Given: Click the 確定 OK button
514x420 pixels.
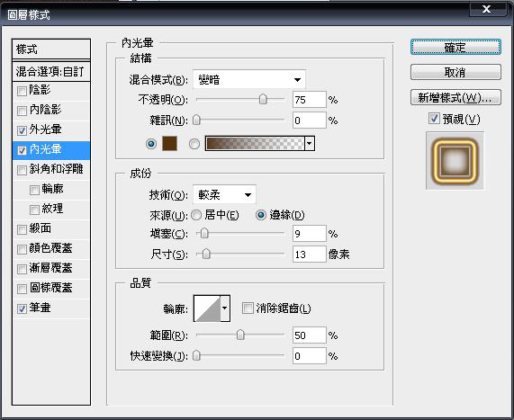Looking at the screenshot, I should (455, 48).
